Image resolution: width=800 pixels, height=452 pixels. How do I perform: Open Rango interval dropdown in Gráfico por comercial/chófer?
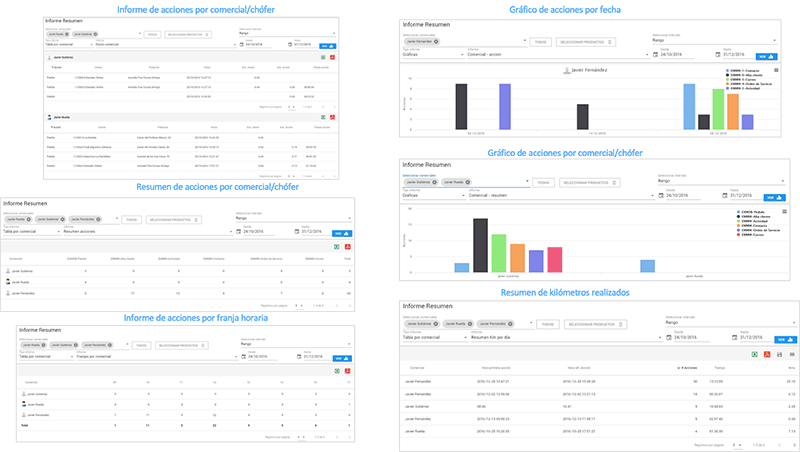[721, 181]
